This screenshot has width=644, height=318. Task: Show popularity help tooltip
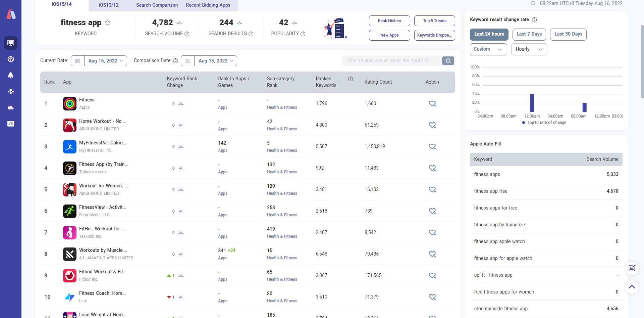point(303,34)
